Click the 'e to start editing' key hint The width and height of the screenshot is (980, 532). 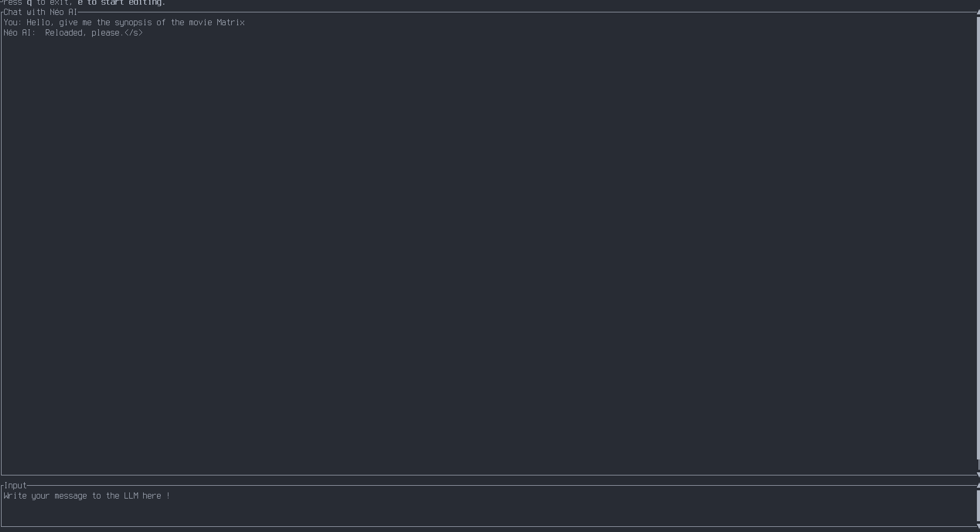(x=121, y=3)
